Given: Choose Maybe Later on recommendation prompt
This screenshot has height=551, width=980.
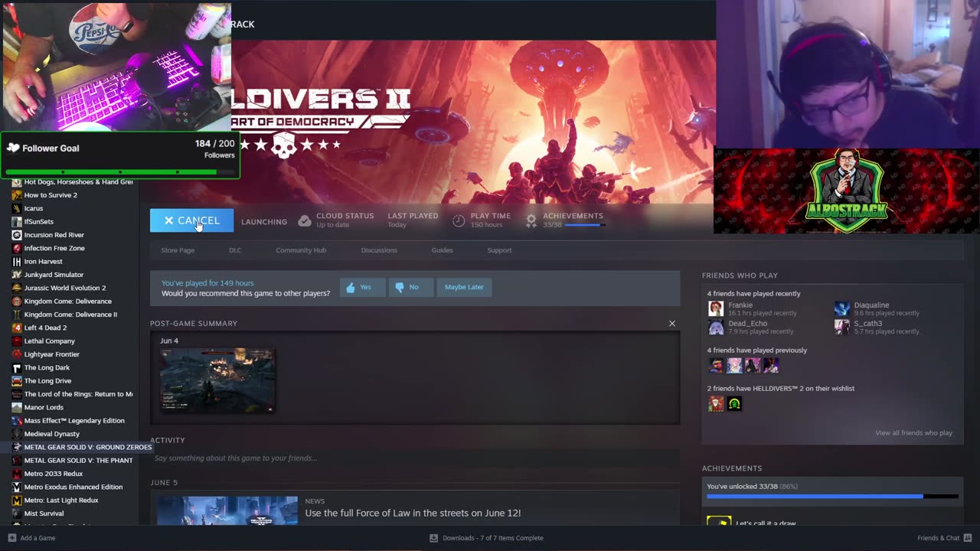Looking at the screenshot, I should tap(464, 287).
